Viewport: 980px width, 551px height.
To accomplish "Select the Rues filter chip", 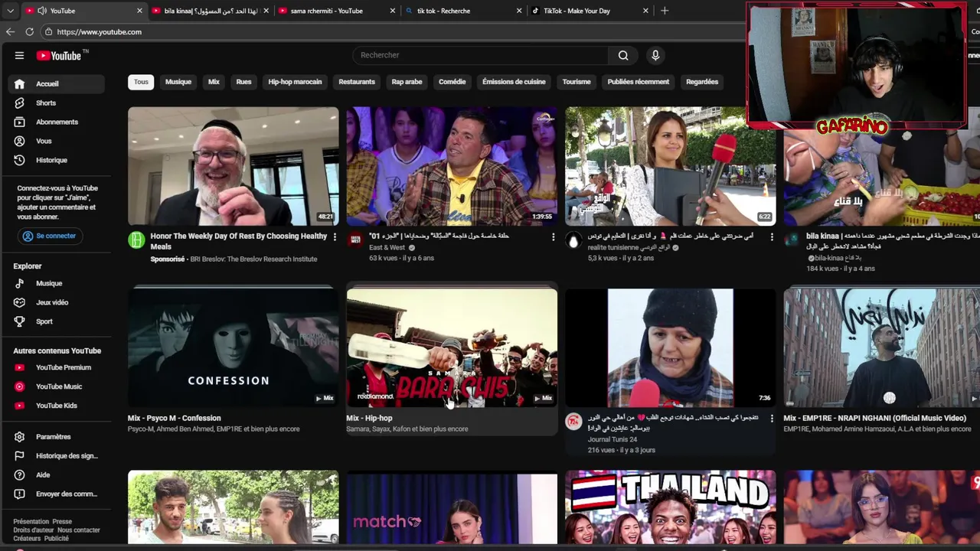I will 243,82.
